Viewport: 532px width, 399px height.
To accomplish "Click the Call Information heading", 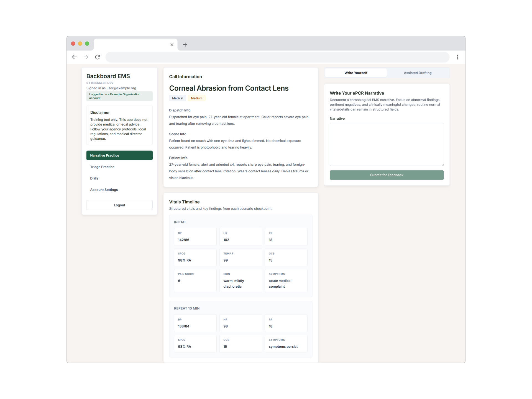I will point(186,77).
